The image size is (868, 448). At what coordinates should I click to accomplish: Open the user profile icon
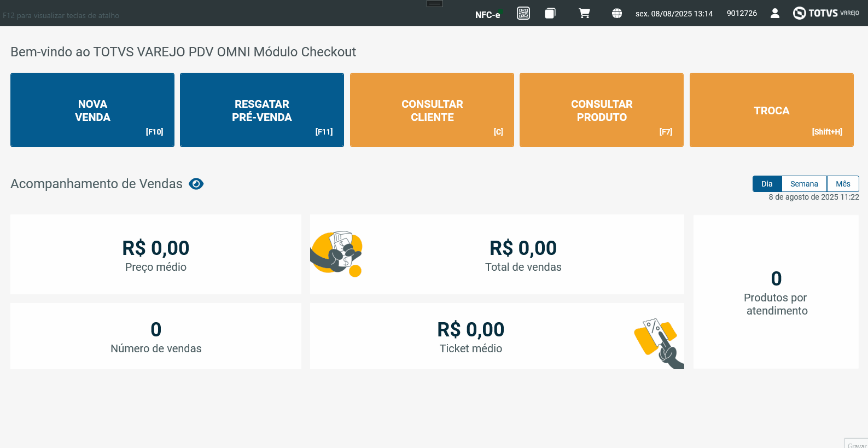(775, 13)
